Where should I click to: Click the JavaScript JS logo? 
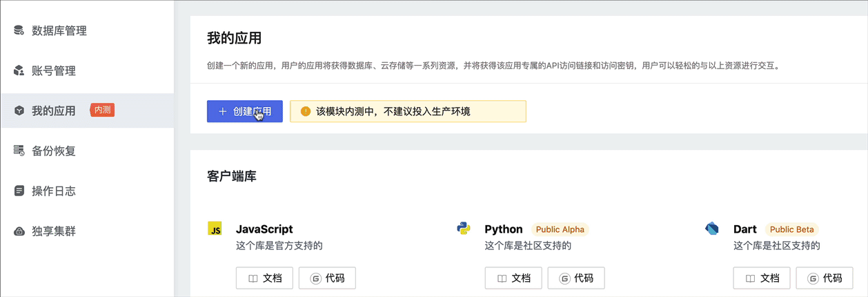tap(215, 229)
